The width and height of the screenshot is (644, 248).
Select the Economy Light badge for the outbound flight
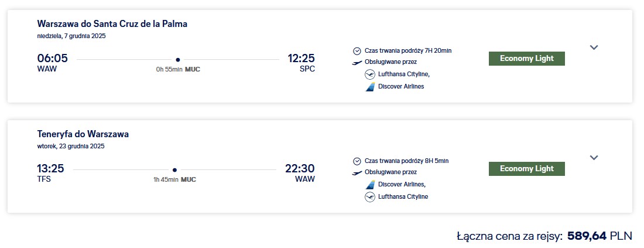526,59
